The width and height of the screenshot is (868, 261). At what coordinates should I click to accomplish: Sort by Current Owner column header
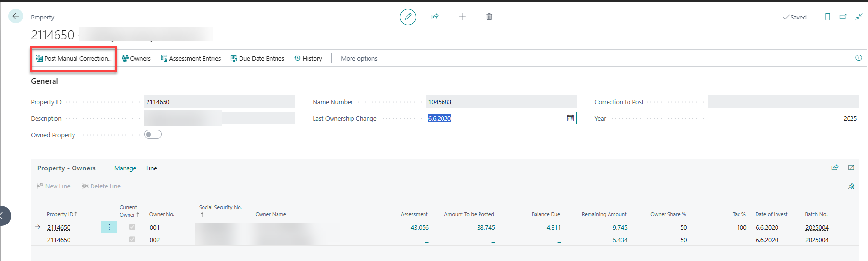click(x=129, y=211)
